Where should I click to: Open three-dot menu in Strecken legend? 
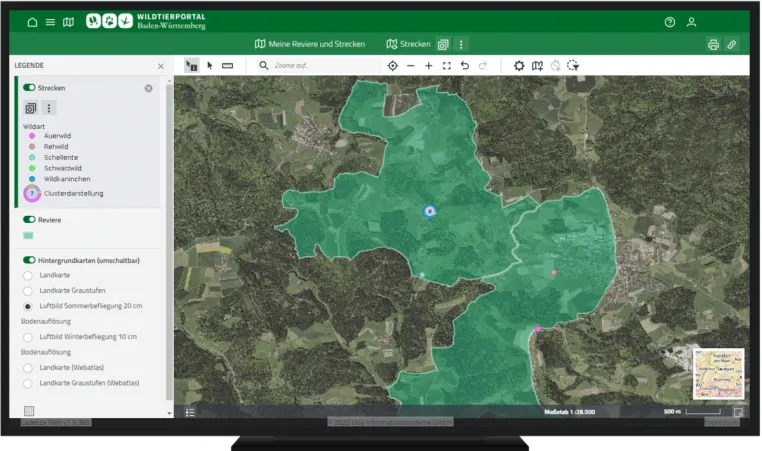point(49,108)
